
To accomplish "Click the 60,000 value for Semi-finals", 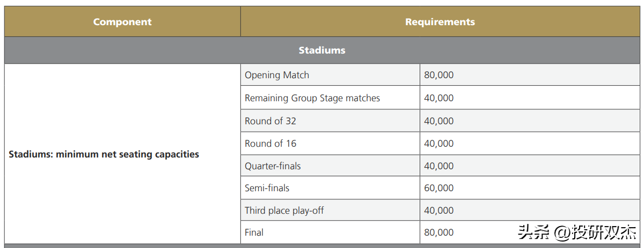I will [x=438, y=188].
